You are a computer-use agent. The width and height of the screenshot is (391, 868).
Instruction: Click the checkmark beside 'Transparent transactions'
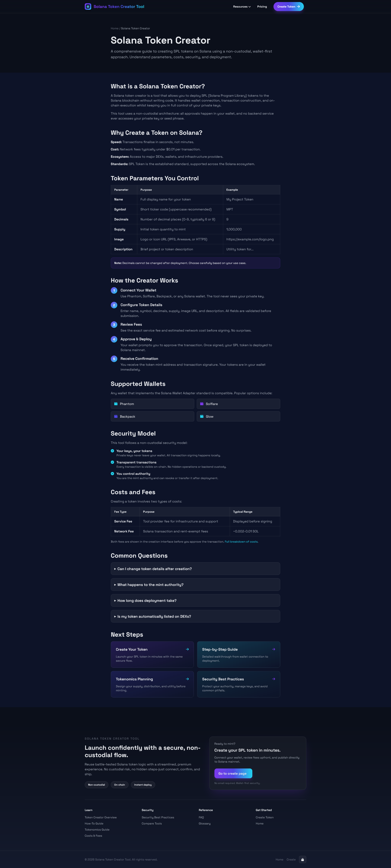[113, 462]
